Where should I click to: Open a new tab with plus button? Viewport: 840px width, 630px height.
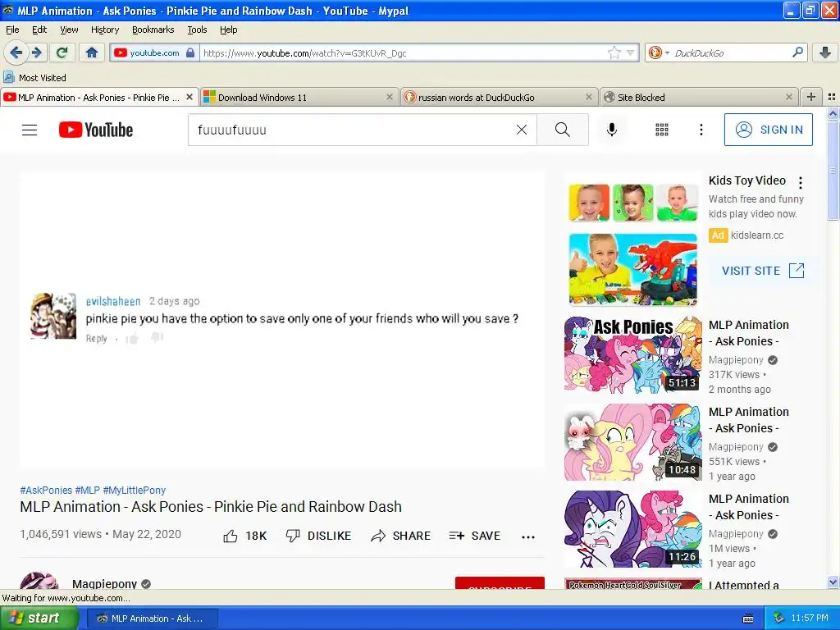[x=811, y=97]
